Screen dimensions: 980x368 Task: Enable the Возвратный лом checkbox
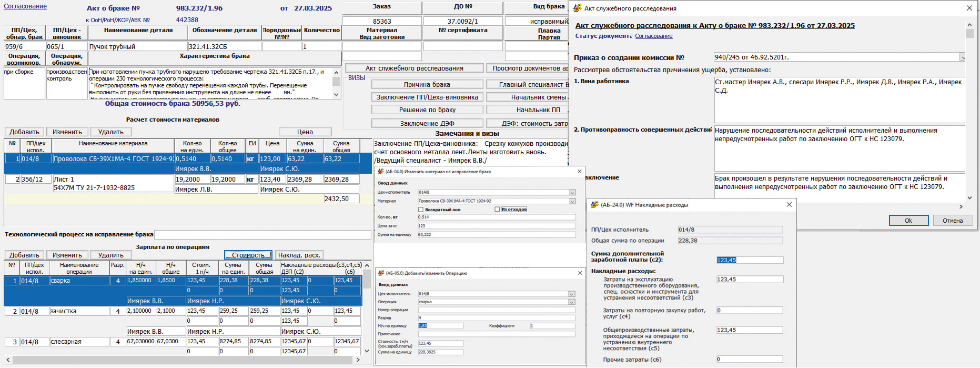[x=421, y=210]
